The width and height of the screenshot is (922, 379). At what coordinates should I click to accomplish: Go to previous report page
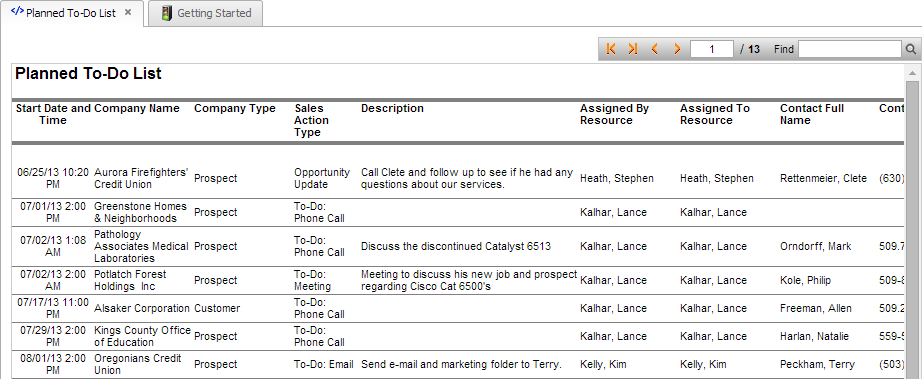pyautogui.click(x=654, y=49)
